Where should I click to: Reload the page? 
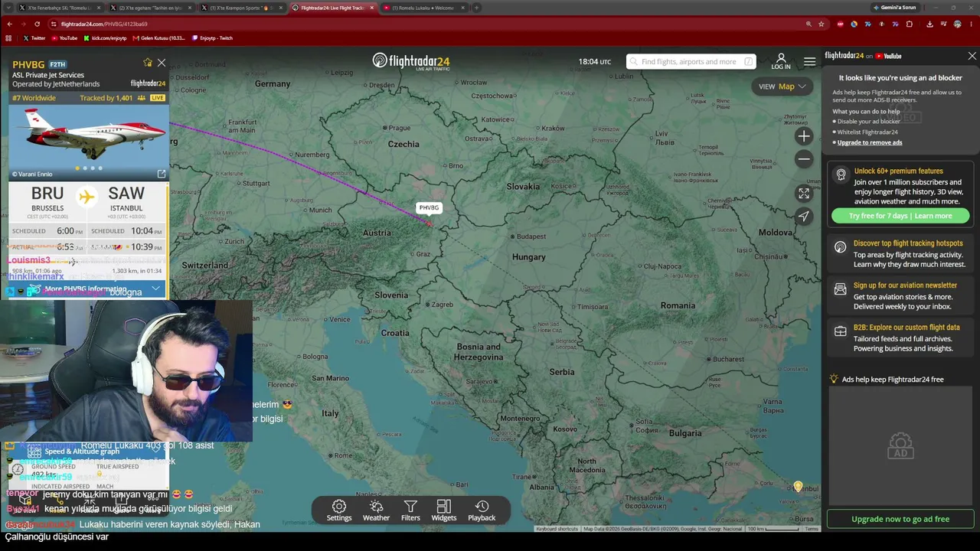(37, 24)
